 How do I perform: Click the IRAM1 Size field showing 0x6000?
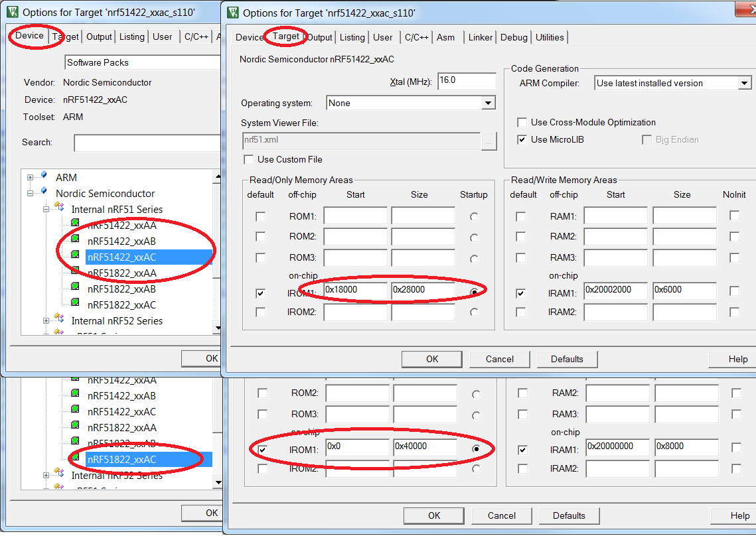[x=684, y=291]
